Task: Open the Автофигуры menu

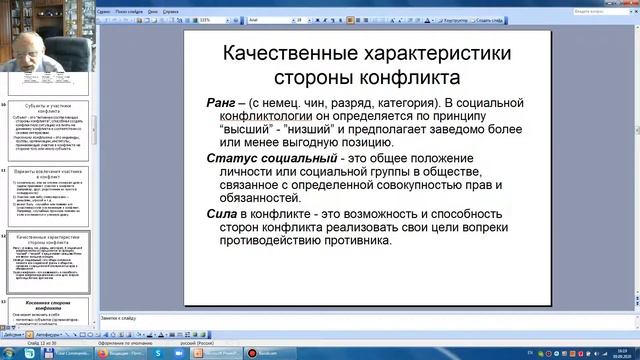Action: point(49,335)
